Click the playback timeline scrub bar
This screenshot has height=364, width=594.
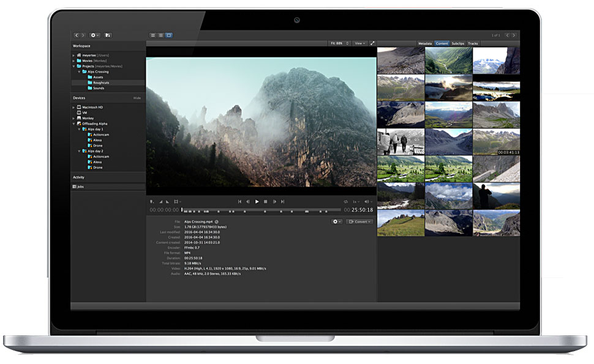[x=257, y=210]
